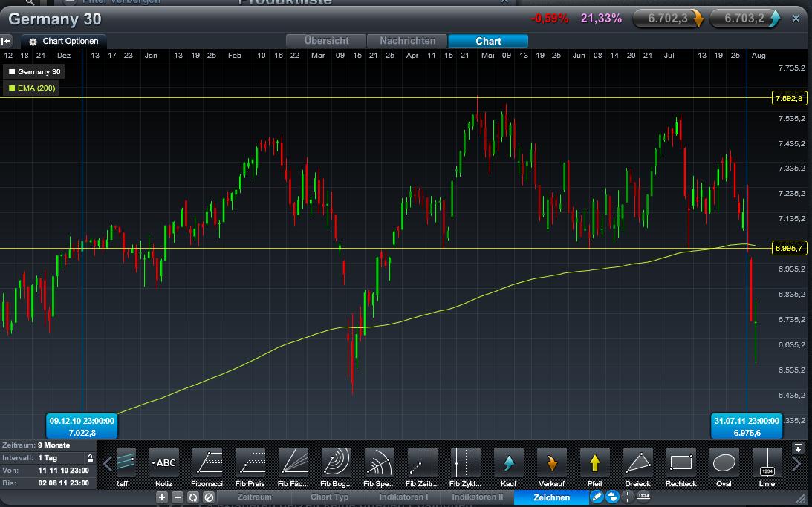812x507 pixels.
Task: Click the Bis date field 02.08.11 23:00
Action: 63,483
